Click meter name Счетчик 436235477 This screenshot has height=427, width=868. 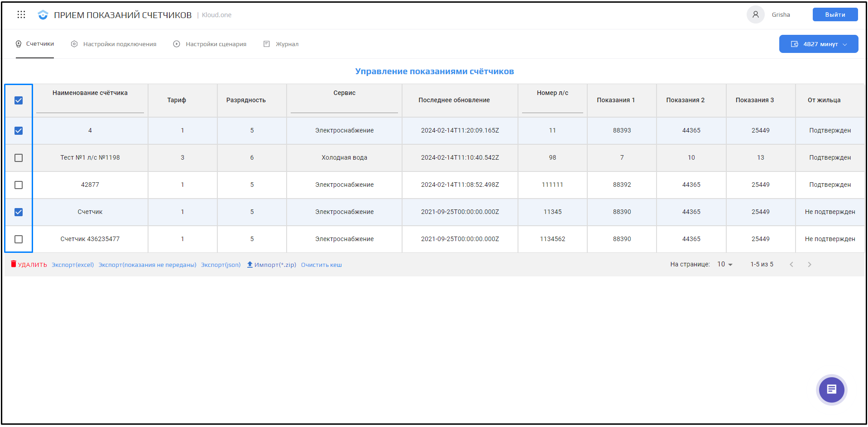90,239
